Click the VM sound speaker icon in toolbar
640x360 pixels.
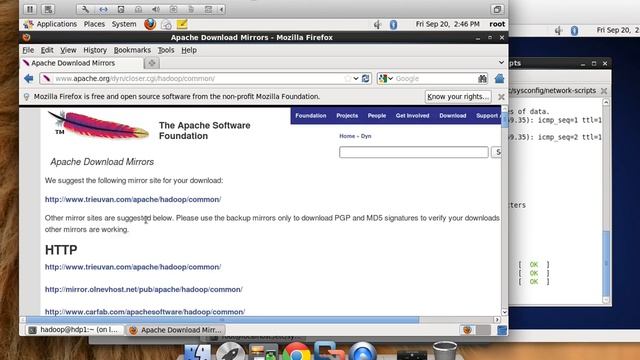pyautogui.click(x=156, y=9)
